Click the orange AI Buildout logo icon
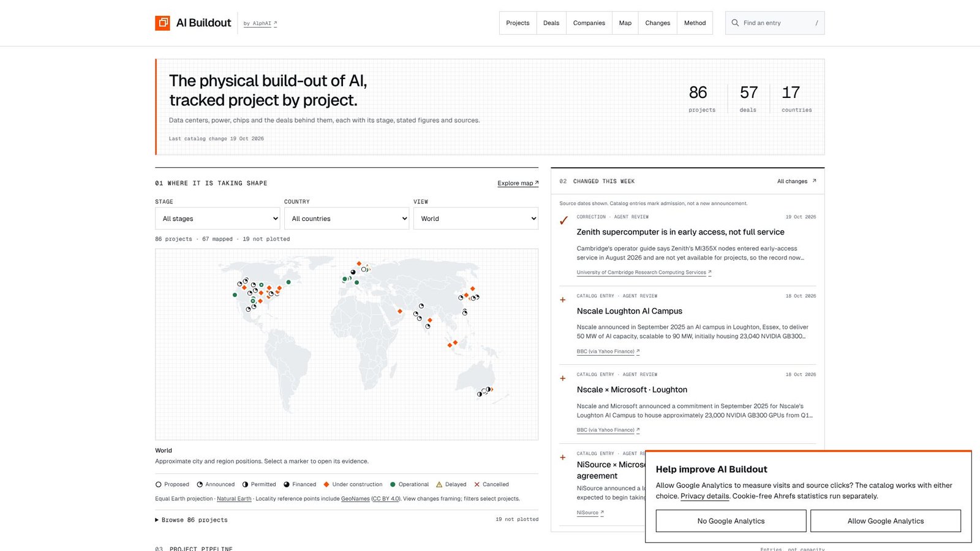This screenshot has width=980, height=551. pyautogui.click(x=162, y=23)
